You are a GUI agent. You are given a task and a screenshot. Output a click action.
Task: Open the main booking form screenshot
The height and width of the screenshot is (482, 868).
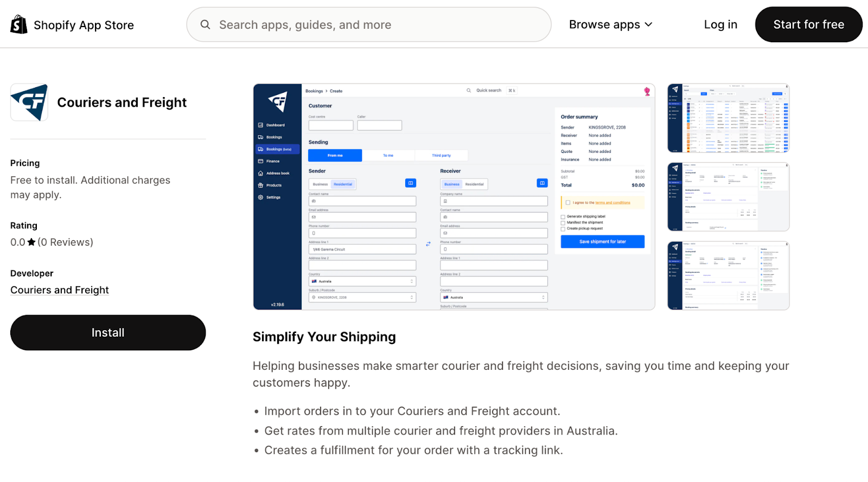click(x=454, y=197)
